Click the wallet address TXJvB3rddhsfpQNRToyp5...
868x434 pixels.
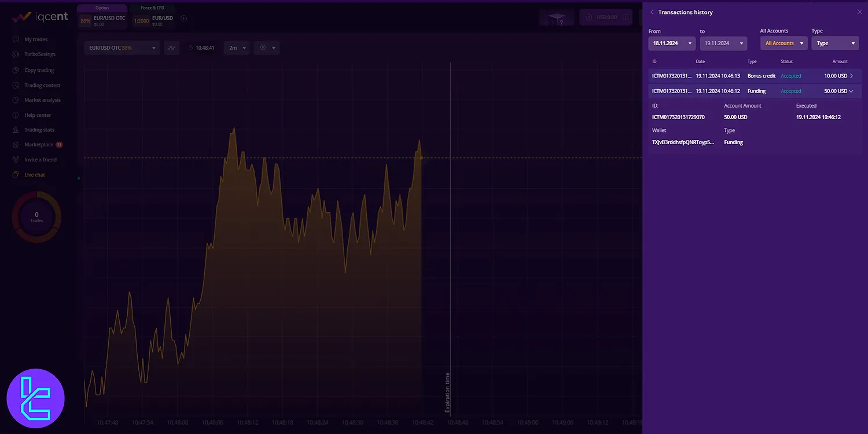pos(682,142)
